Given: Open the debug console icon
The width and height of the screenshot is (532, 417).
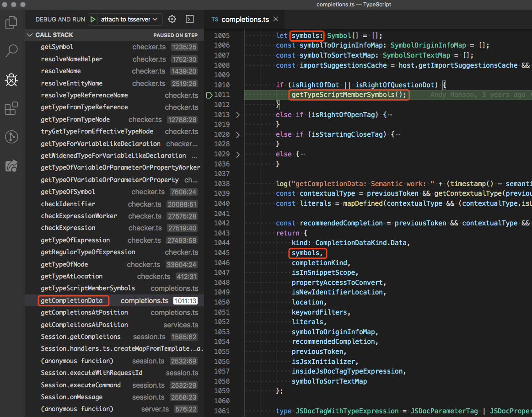Looking at the screenshot, I should tap(189, 19).
